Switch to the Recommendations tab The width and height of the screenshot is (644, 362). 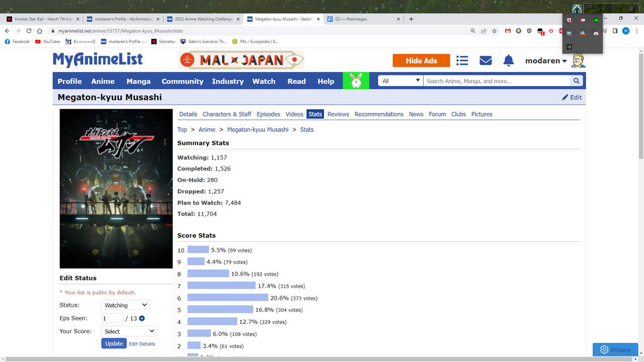tap(379, 114)
